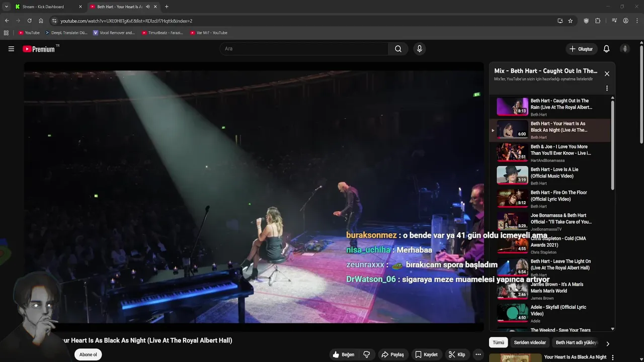Image resolution: width=644 pixels, height=362 pixels.
Task: Focus the Ara search field
Action: (304, 49)
